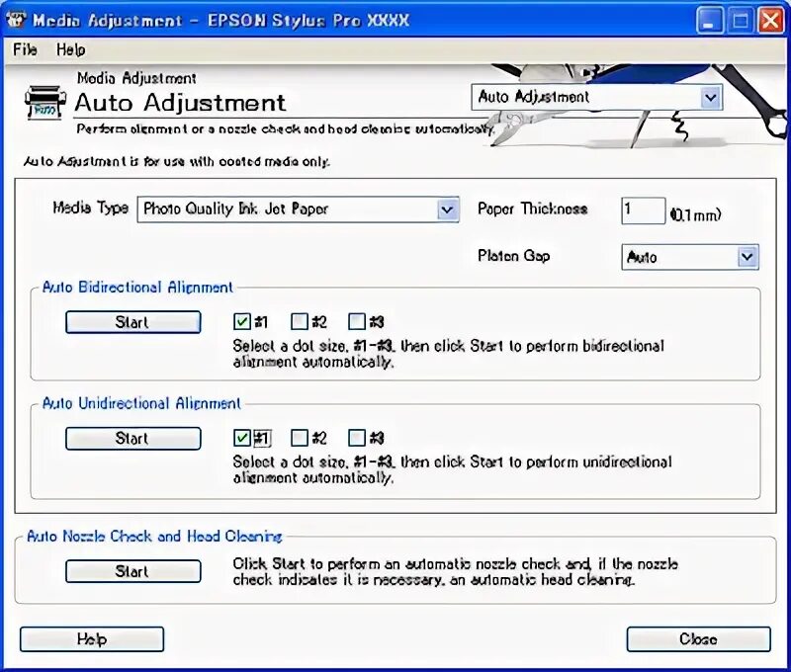791x672 pixels.
Task: Uncheck #1 dot size for bidirectional alignment
Action: pyautogui.click(x=242, y=321)
